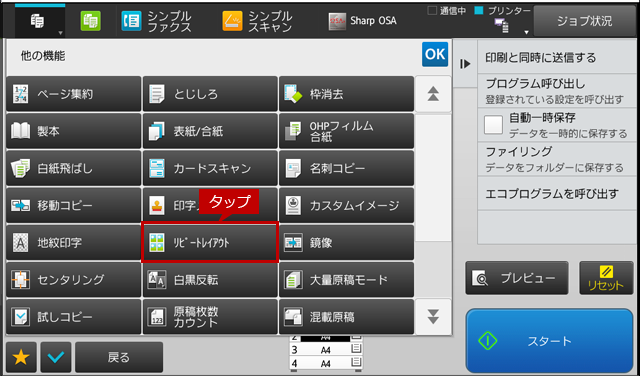Open the green copy mode icon

click(90, 20)
